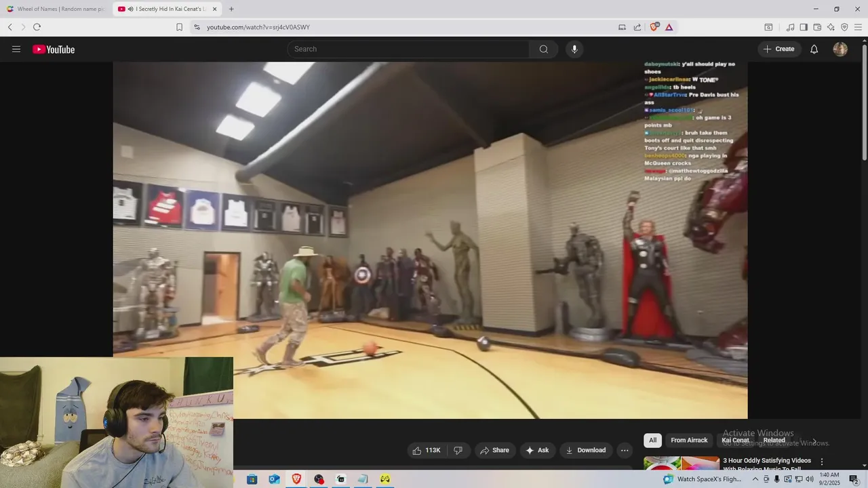
Task: Go back in browser history
Action: point(9,27)
